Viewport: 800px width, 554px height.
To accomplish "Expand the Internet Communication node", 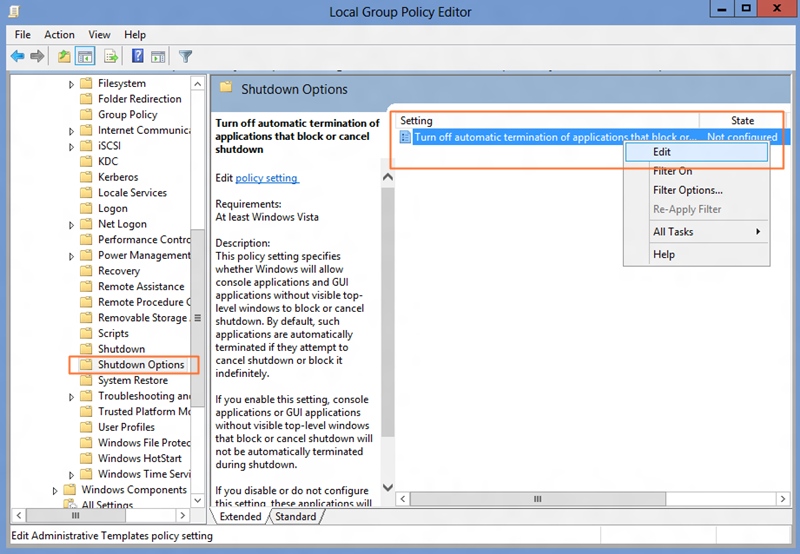I will tap(71, 131).
